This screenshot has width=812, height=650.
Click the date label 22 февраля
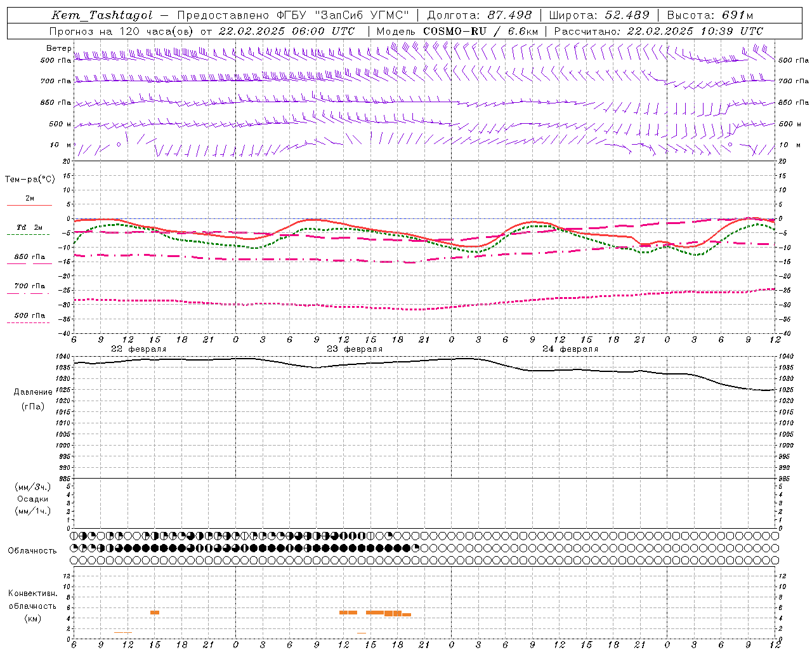click(139, 349)
